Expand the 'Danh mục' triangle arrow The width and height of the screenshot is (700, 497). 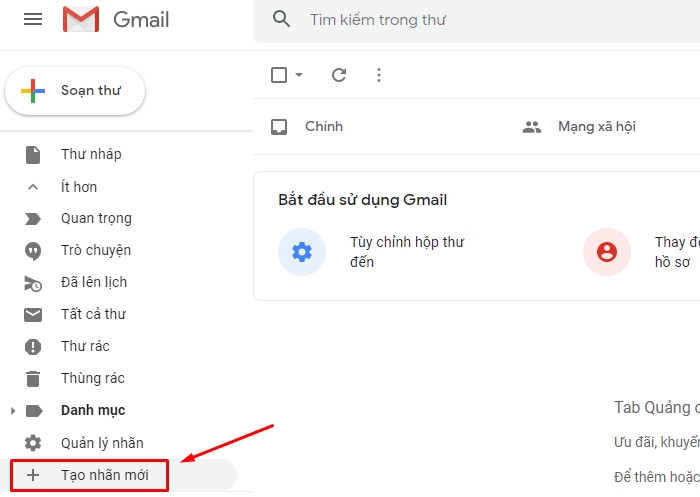(12, 410)
